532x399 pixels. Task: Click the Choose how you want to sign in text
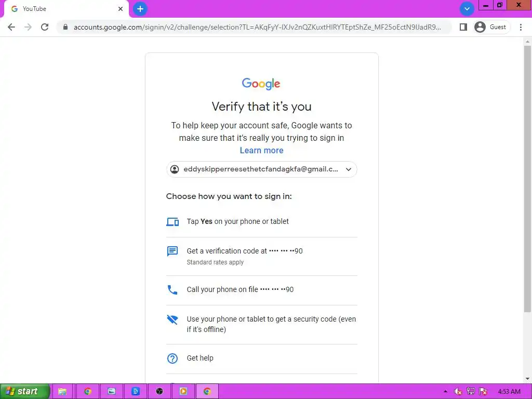click(229, 196)
